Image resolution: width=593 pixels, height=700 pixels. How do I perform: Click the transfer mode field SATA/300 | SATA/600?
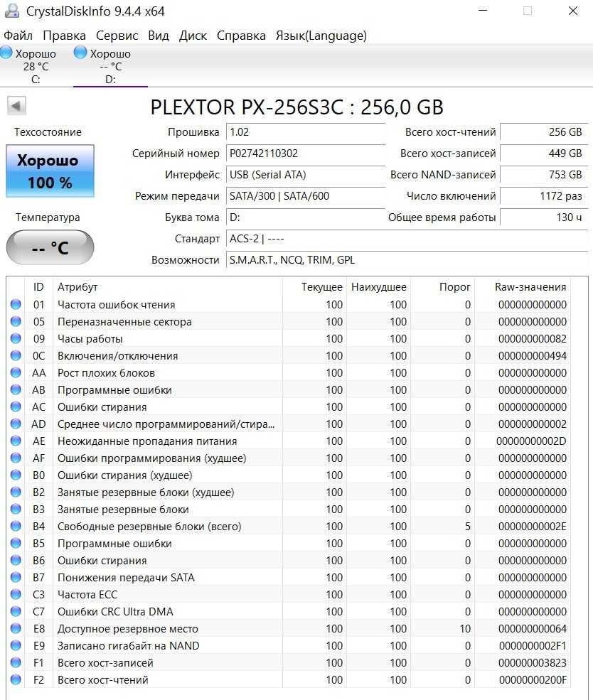pyautogui.click(x=306, y=196)
